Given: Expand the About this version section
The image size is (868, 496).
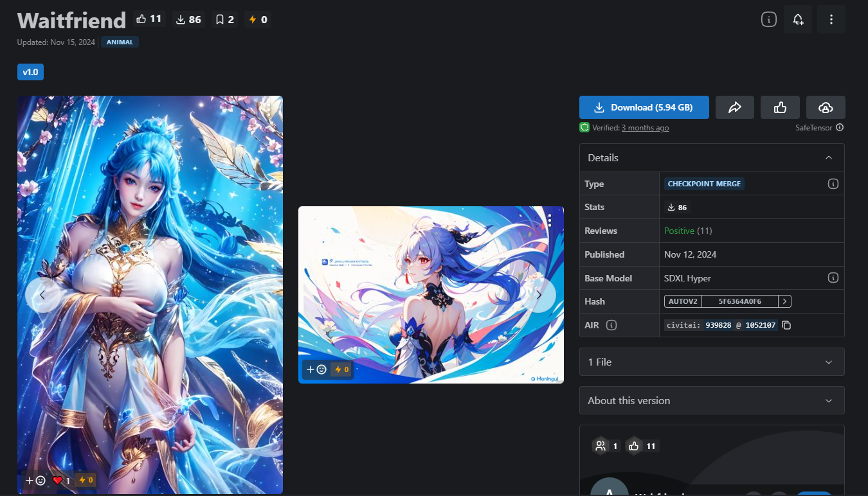Looking at the screenshot, I should pyautogui.click(x=712, y=400).
